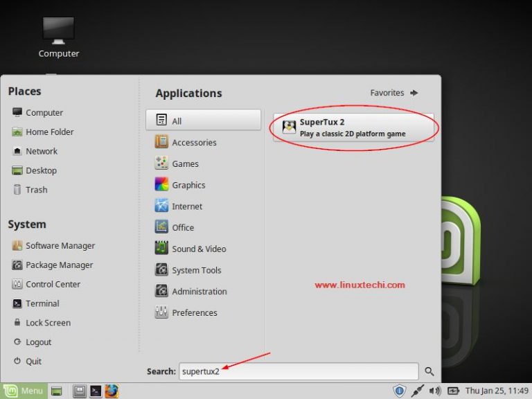Launch Firefox from panel
Image resolution: width=532 pixels, height=399 pixels.
(x=112, y=391)
